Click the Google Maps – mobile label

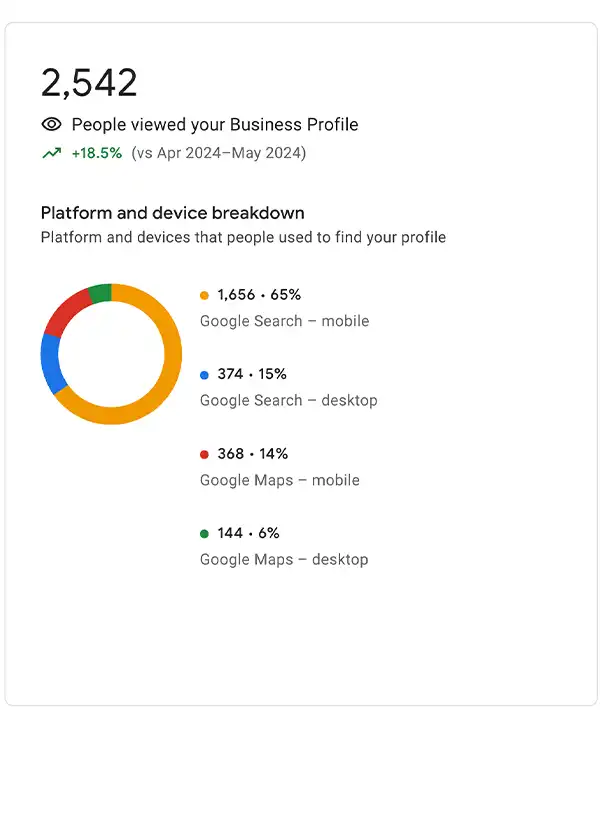coord(280,480)
